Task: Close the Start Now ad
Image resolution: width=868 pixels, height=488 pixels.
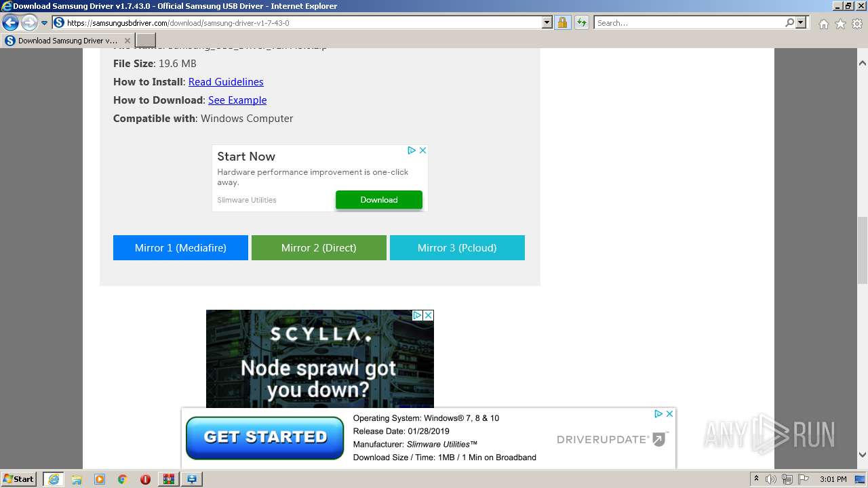Action: (x=422, y=150)
